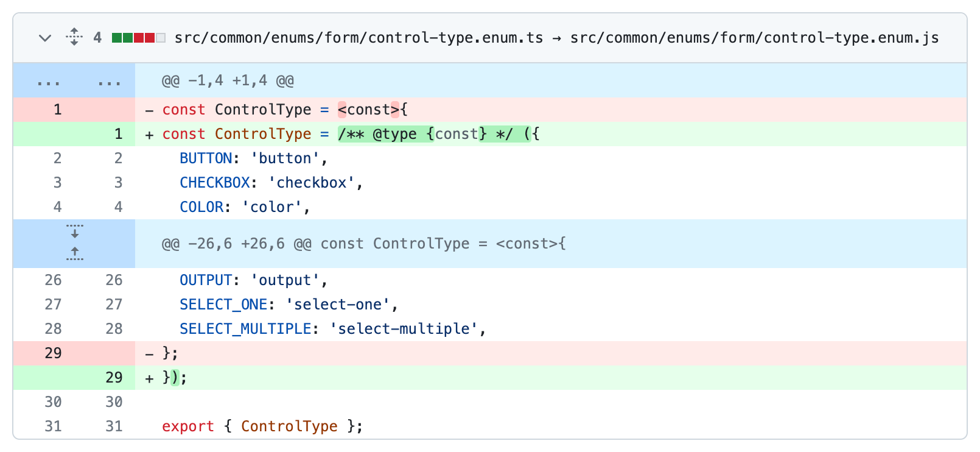Click the right ellipsis in the top hunk row

(109, 81)
